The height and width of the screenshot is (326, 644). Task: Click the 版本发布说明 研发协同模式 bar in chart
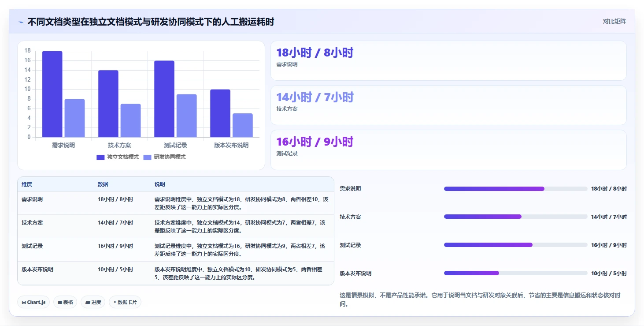(243, 125)
